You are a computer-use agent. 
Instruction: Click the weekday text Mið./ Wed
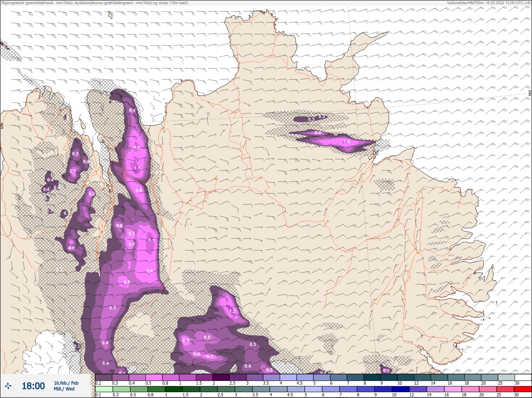coord(64,389)
